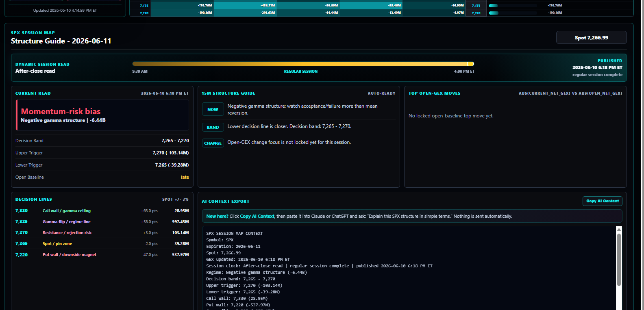Click the 'Gamma flip / regime line' label
Viewport: 644px width, 310px height.
[x=67, y=222]
